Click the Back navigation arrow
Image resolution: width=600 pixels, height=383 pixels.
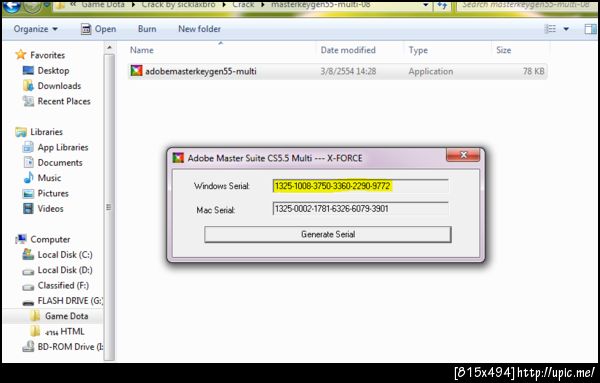tap(11, 5)
